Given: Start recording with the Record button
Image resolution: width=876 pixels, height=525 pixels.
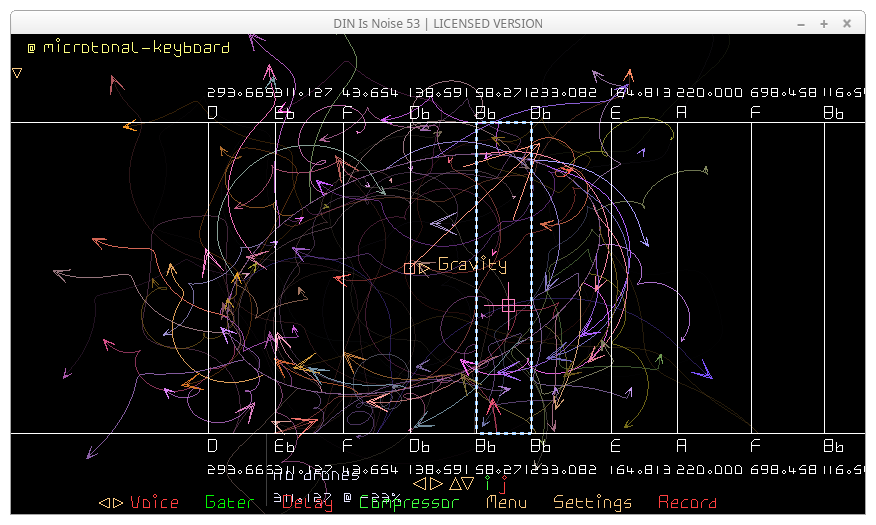Looking at the screenshot, I should tap(687, 503).
